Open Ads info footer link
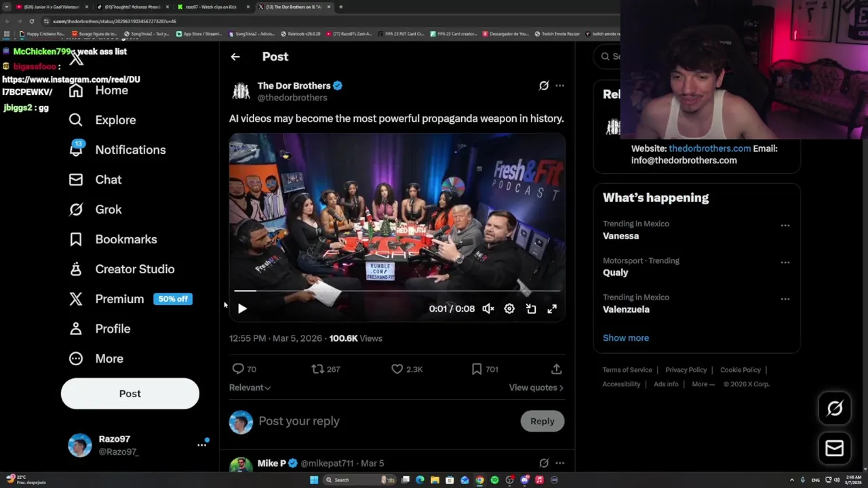Image resolution: width=868 pixels, height=488 pixels. click(666, 384)
